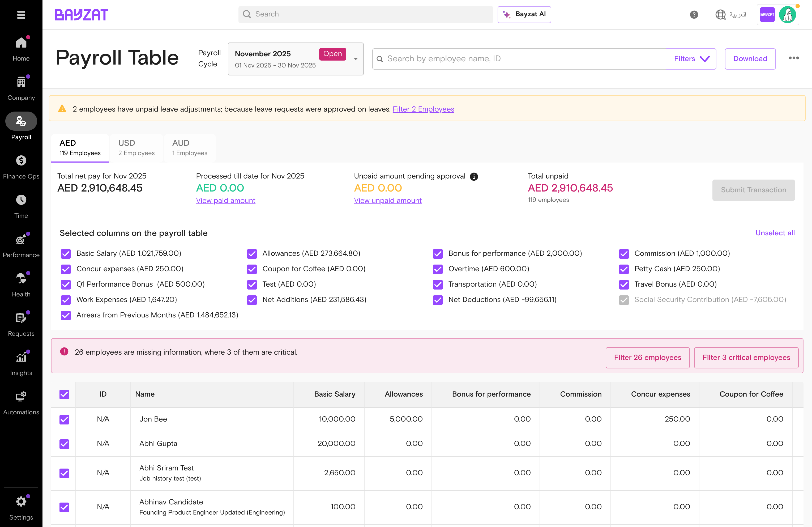Uncheck Allowances column checkbox

pos(252,254)
